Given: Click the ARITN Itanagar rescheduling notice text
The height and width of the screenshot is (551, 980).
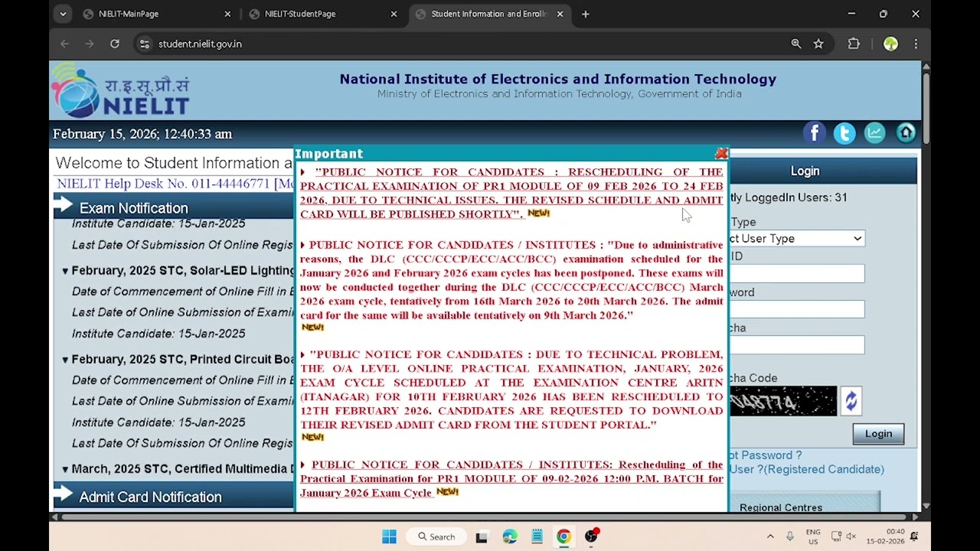Looking at the screenshot, I should pos(511,390).
